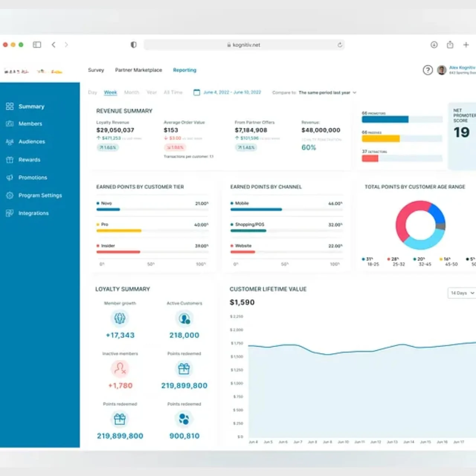Click the Integrations sidebar icon
476x476 pixels.
click(10, 213)
